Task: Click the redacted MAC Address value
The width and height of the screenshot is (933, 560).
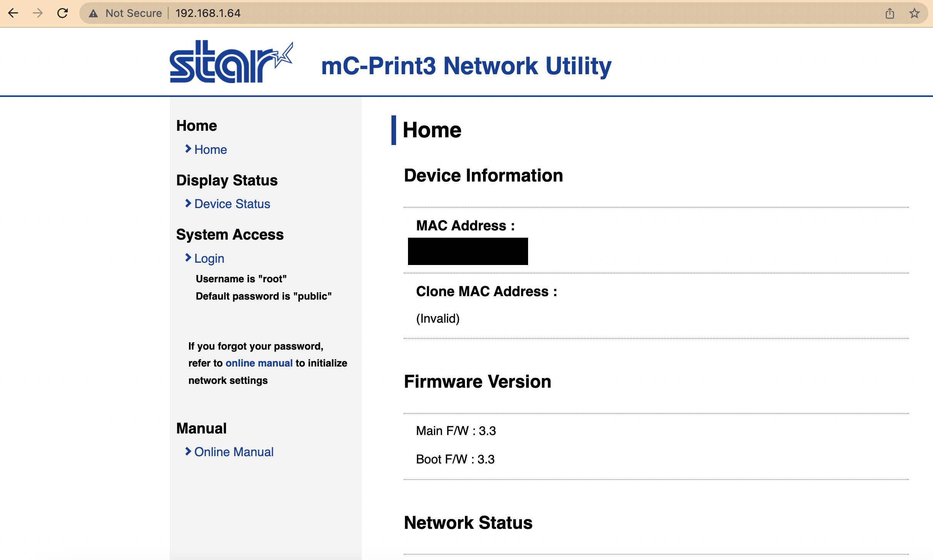Action: coord(468,251)
